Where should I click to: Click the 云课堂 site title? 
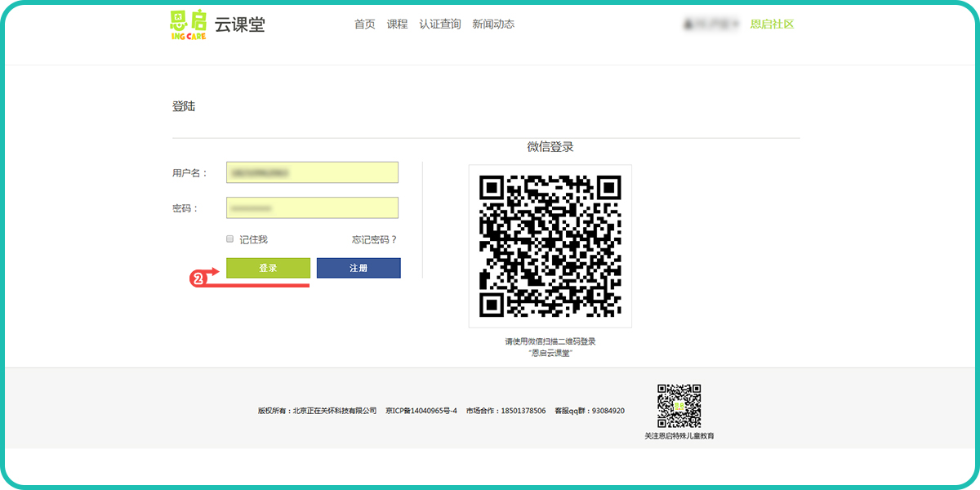point(240,24)
